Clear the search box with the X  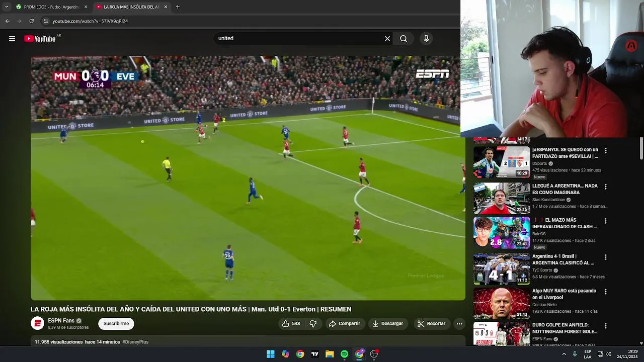coord(387,39)
